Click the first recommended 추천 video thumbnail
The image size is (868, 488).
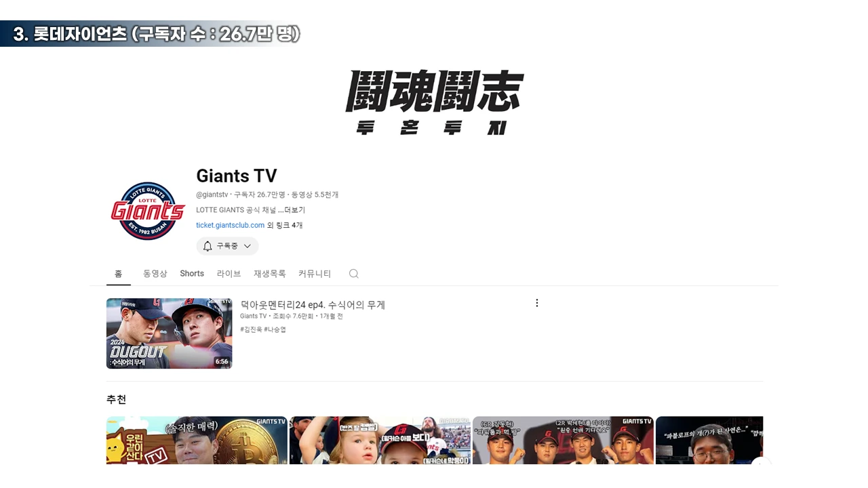tap(197, 441)
